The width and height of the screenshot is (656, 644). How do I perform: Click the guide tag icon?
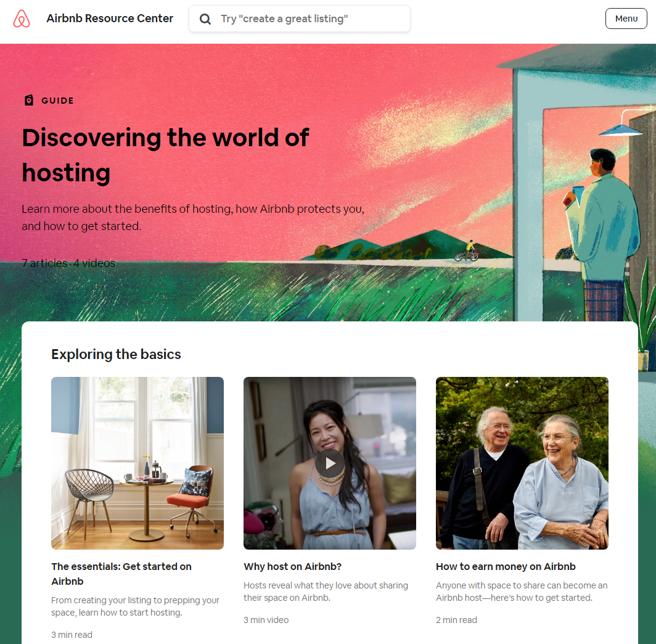29,101
